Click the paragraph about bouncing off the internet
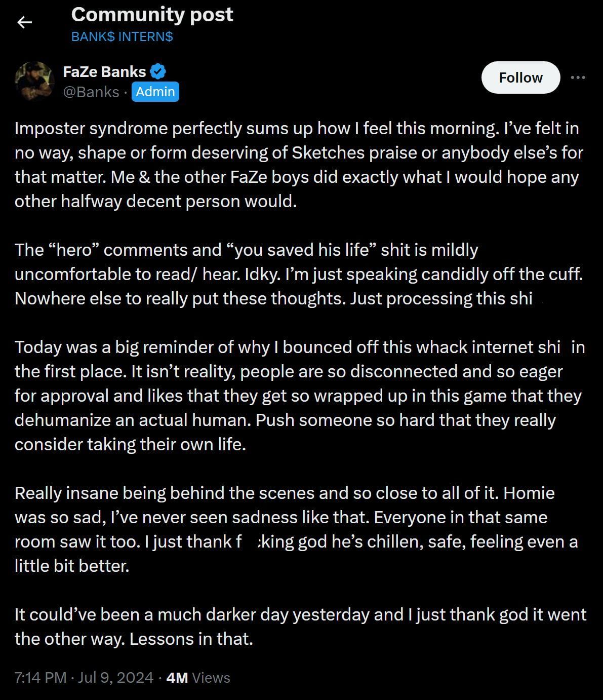Image resolution: width=603 pixels, height=700 pixels. click(x=299, y=395)
